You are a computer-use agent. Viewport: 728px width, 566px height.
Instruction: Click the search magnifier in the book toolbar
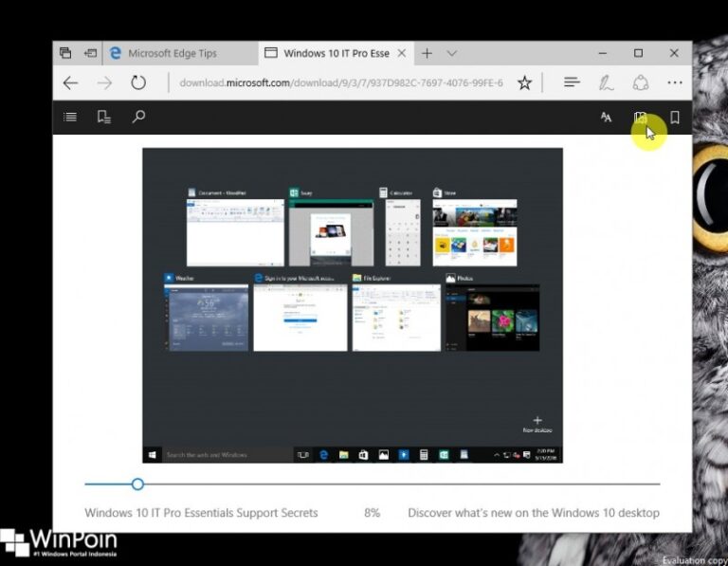point(138,118)
